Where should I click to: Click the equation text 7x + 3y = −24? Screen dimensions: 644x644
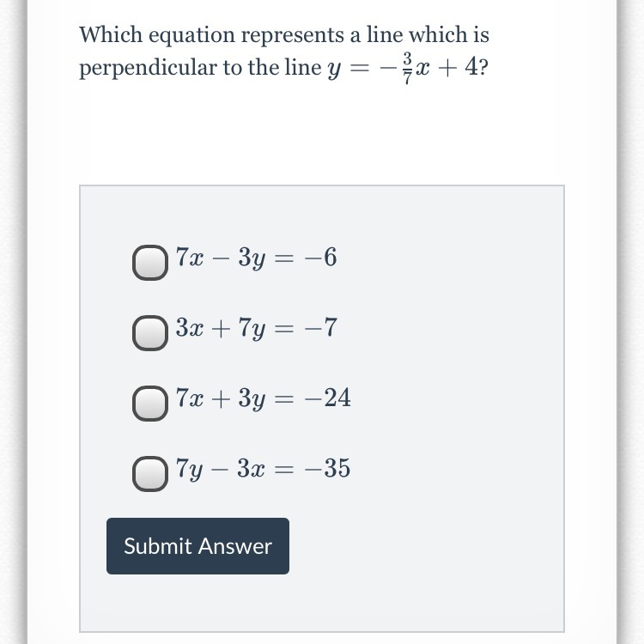tap(263, 398)
